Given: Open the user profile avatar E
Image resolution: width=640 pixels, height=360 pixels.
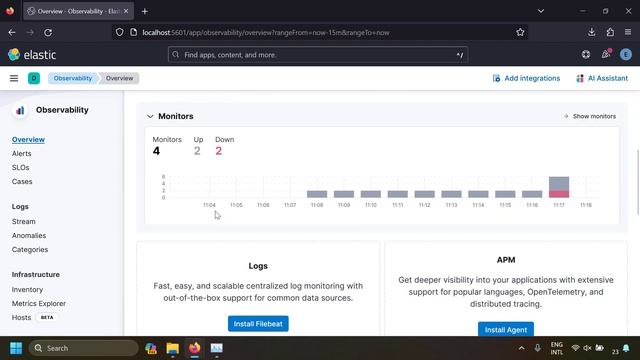Looking at the screenshot, I should point(625,54).
